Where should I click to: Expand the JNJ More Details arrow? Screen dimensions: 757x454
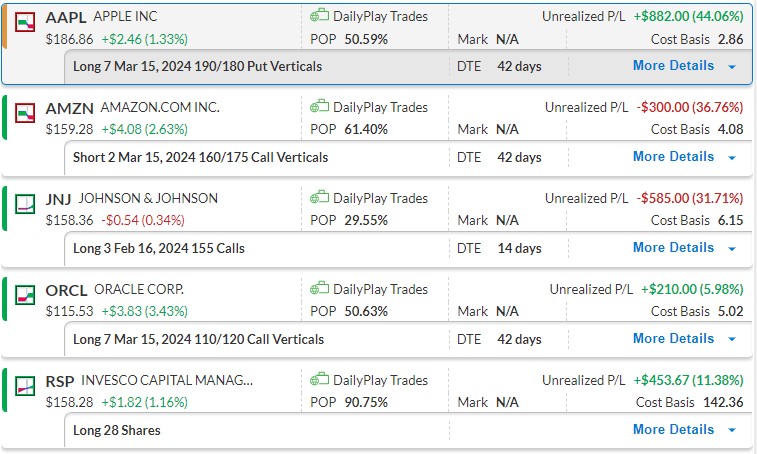732,249
